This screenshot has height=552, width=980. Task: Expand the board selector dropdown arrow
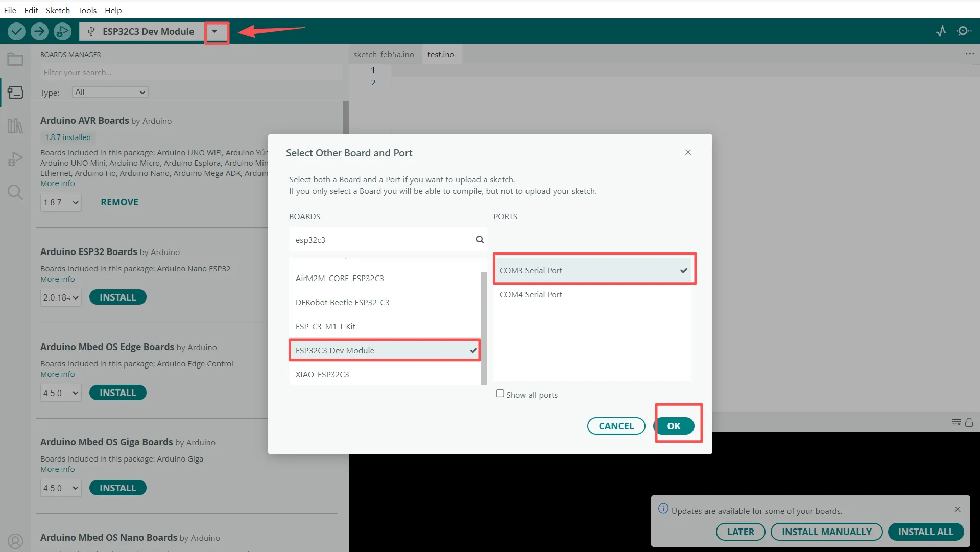tap(215, 32)
